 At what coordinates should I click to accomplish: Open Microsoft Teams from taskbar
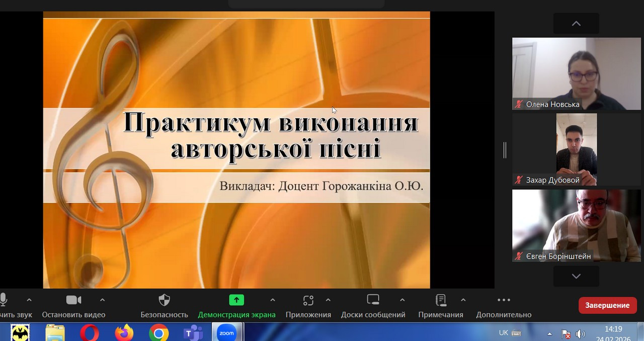(x=193, y=333)
